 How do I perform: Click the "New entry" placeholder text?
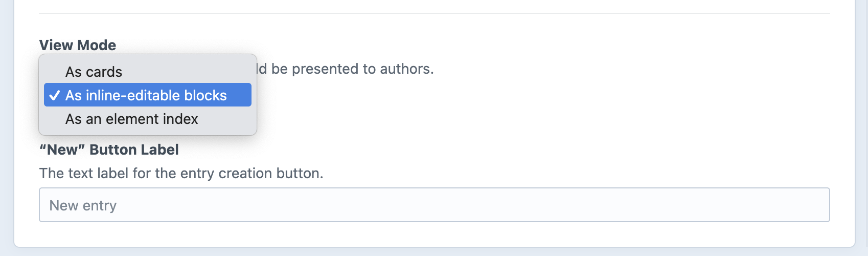coord(83,205)
